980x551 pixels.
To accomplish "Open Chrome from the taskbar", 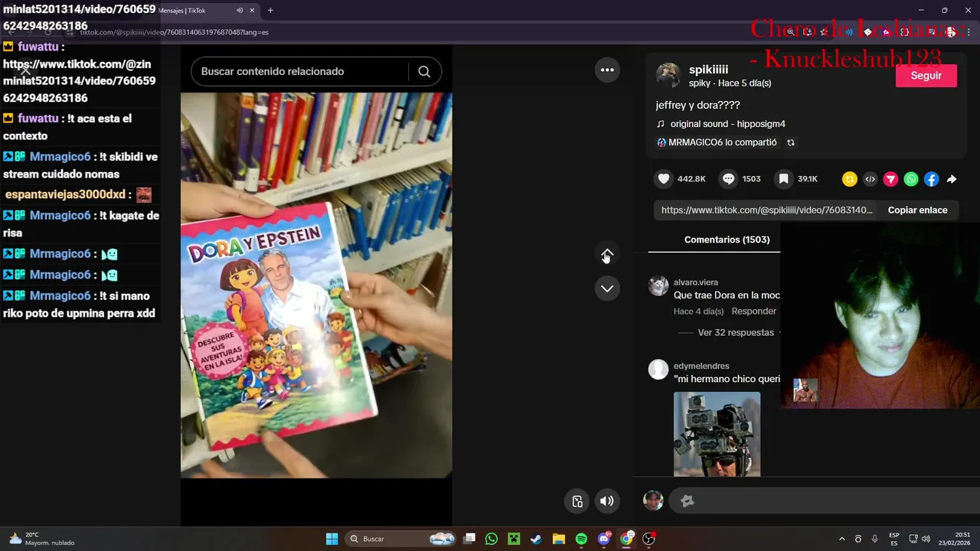I will 626,539.
